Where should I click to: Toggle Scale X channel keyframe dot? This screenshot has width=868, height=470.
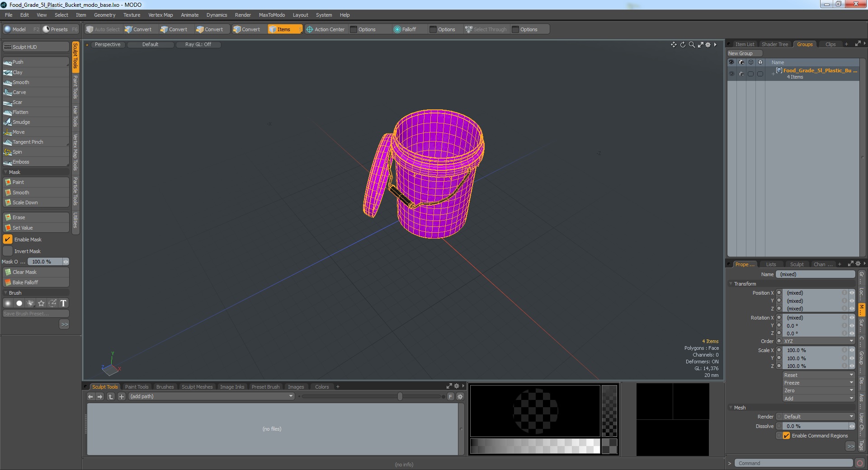[779, 350]
